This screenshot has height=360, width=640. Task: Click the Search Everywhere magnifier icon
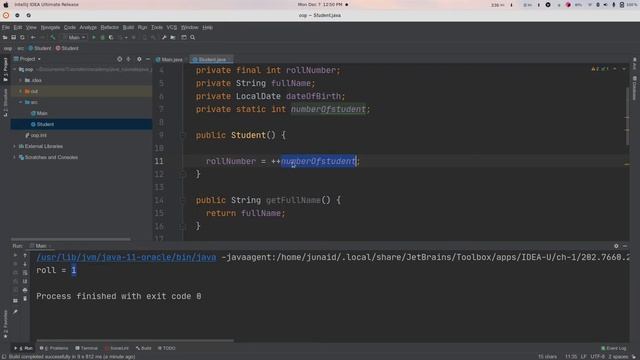[x=193, y=38]
